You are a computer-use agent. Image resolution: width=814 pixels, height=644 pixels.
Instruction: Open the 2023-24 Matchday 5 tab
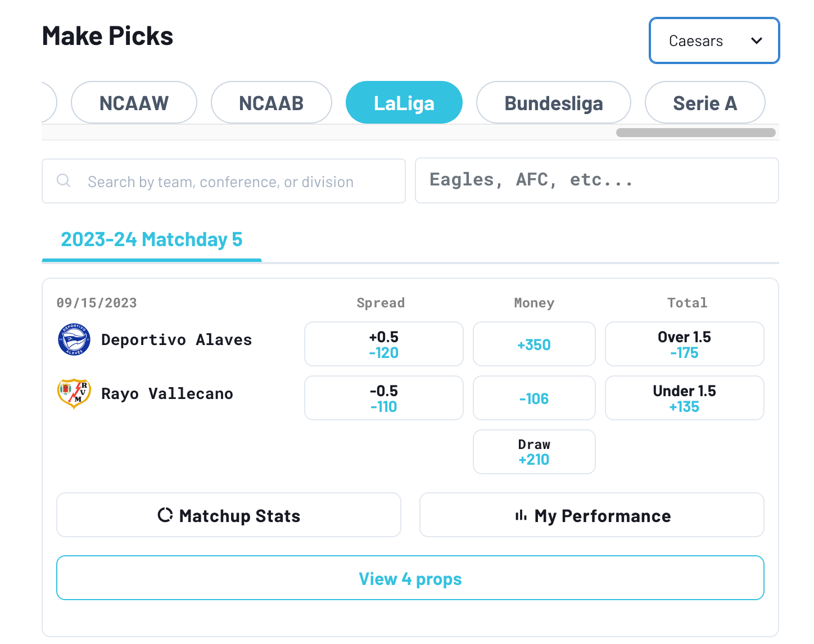(x=152, y=240)
